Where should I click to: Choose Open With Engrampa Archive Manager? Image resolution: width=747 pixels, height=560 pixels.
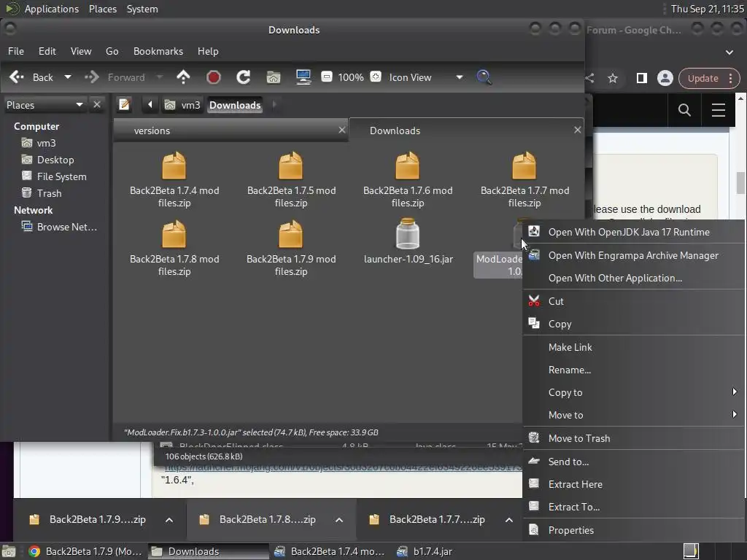click(x=634, y=255)
